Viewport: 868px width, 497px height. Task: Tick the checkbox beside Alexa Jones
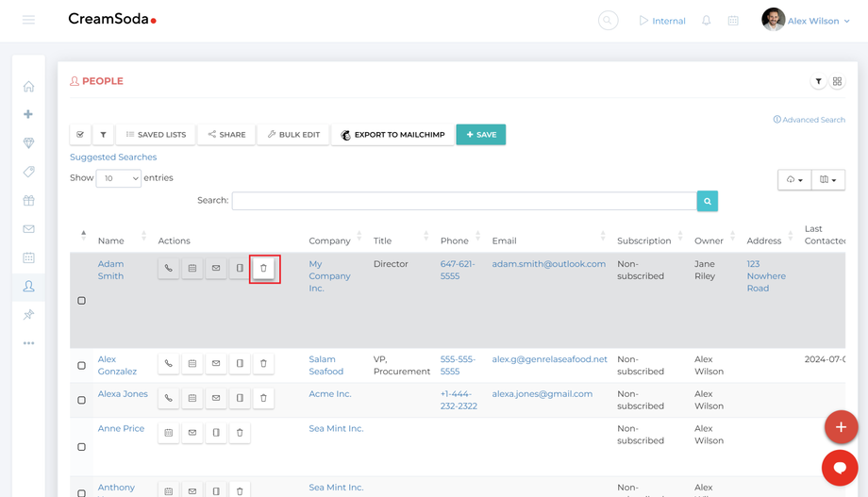[x=81, y=400]
